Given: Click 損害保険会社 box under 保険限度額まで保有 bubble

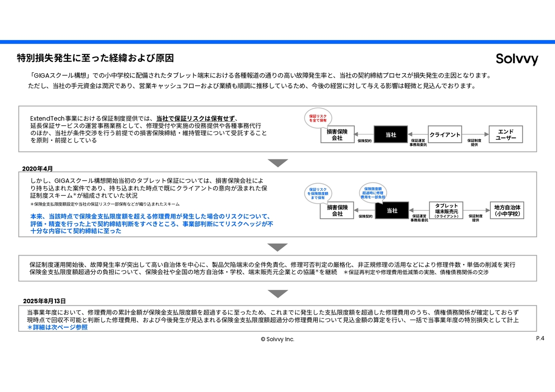Looking at the screenshot, I should (x=338, y=211).
